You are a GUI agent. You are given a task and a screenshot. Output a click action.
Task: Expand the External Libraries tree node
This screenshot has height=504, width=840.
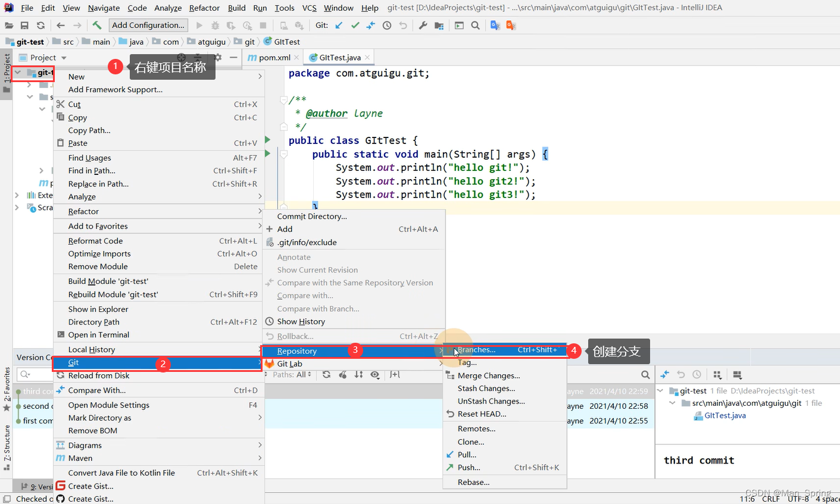coord(17,195)
